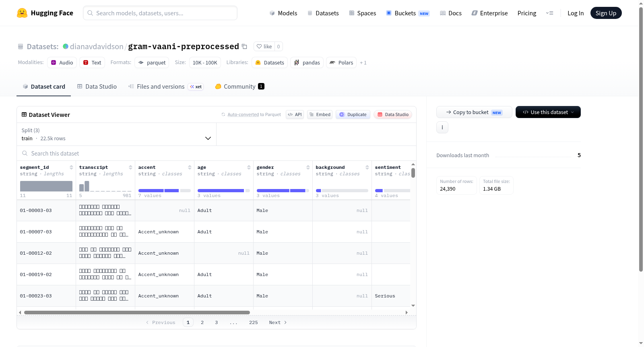Click the Log In link
The width and height of the screenshot is (644, 347).
click(576, 13)
